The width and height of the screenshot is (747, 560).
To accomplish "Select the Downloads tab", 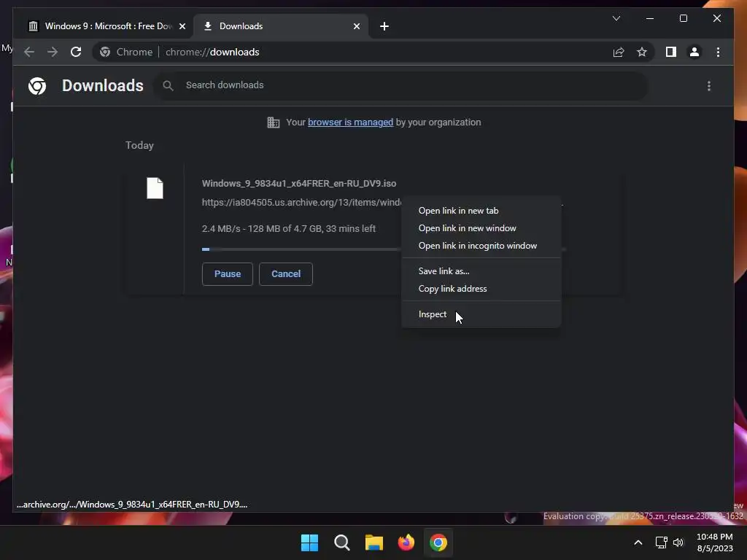I will [x=281, y=26].
